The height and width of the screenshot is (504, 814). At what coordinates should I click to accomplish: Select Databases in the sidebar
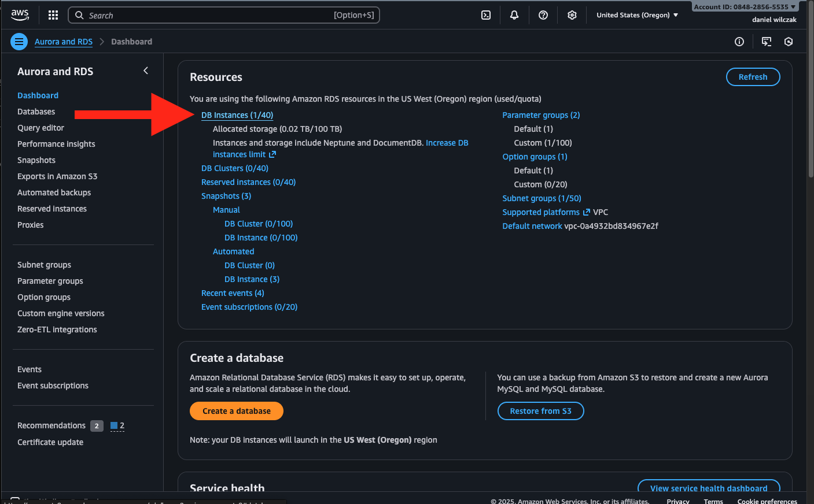pyautogui.click(x=36, y=112)
